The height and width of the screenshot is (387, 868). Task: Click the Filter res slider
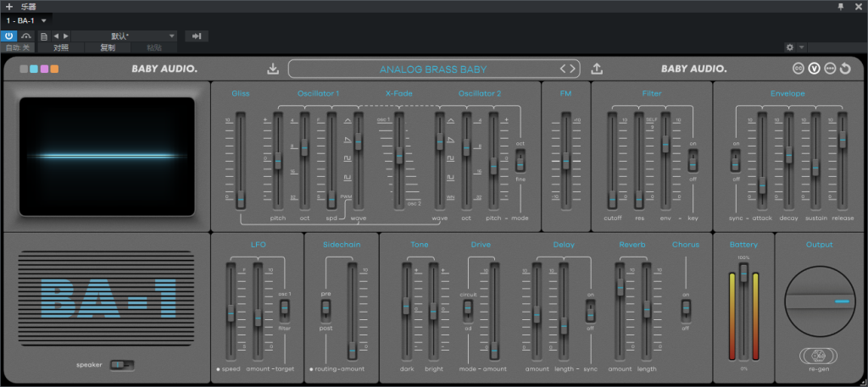(639, 160)
